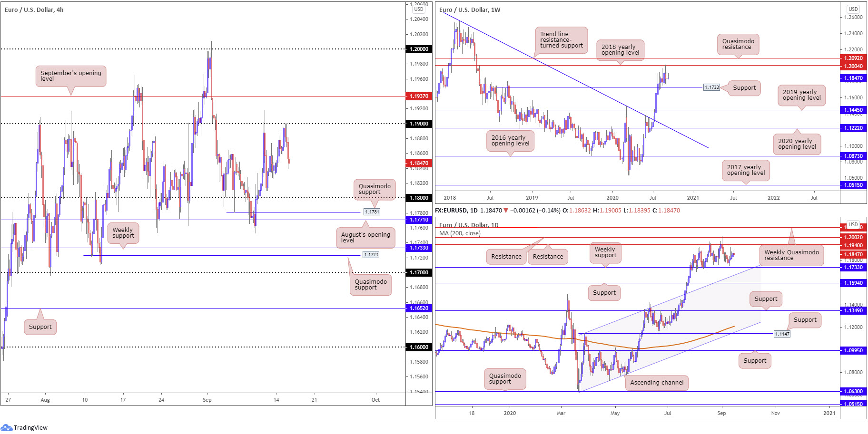Screen dimensions: 868x434
Task: Click the Euro / U.S. Dollar, 1W title
Action: (x=470, y=10)
